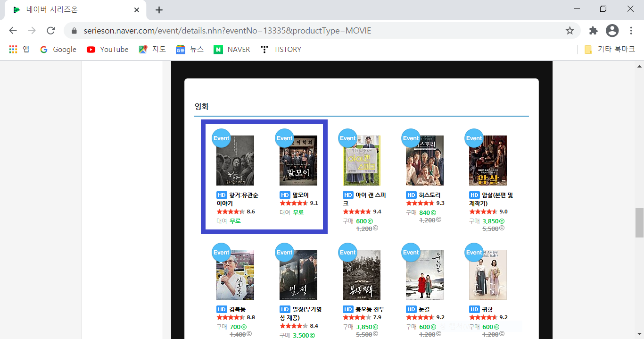Click the 영화 section heading

[202, 106]
